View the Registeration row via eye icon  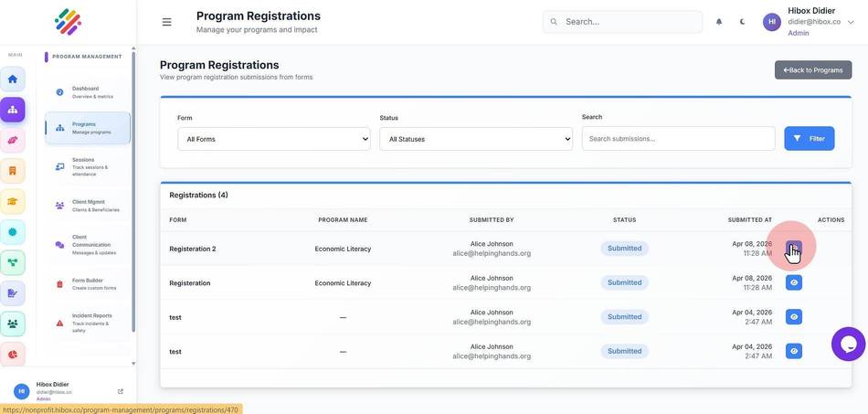[x=794, y=282]
